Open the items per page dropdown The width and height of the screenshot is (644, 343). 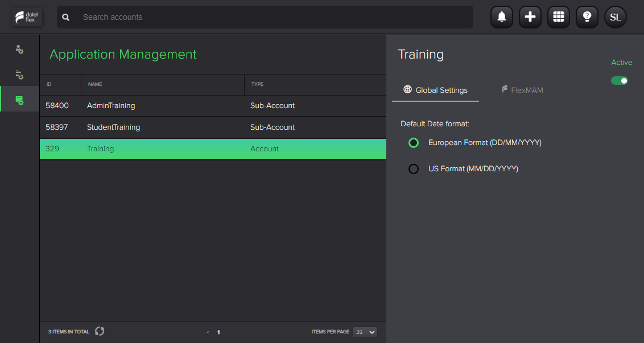(x=364, y=332)
